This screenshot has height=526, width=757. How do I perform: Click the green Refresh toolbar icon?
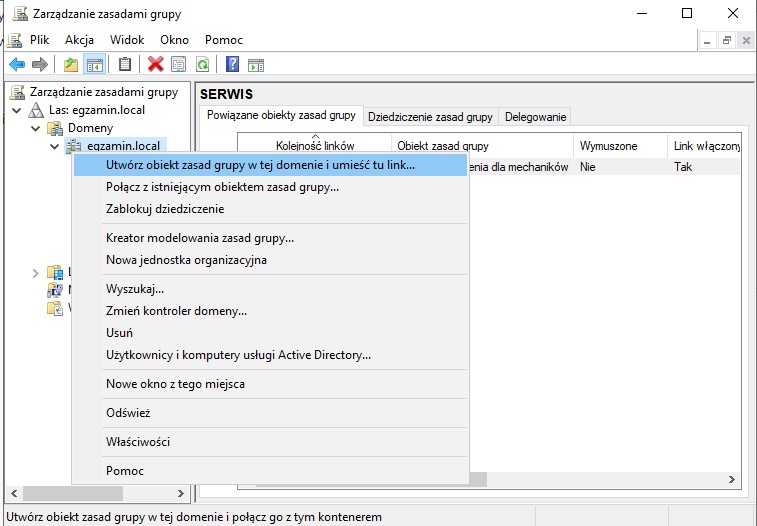203,64
